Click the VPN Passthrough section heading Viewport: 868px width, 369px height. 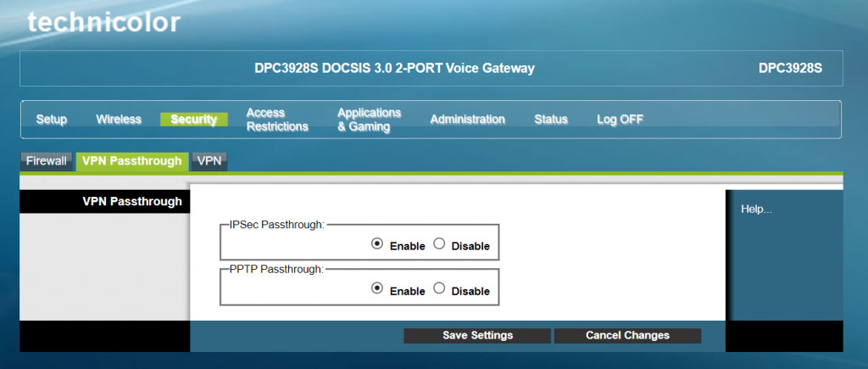(x=132, y=202)
